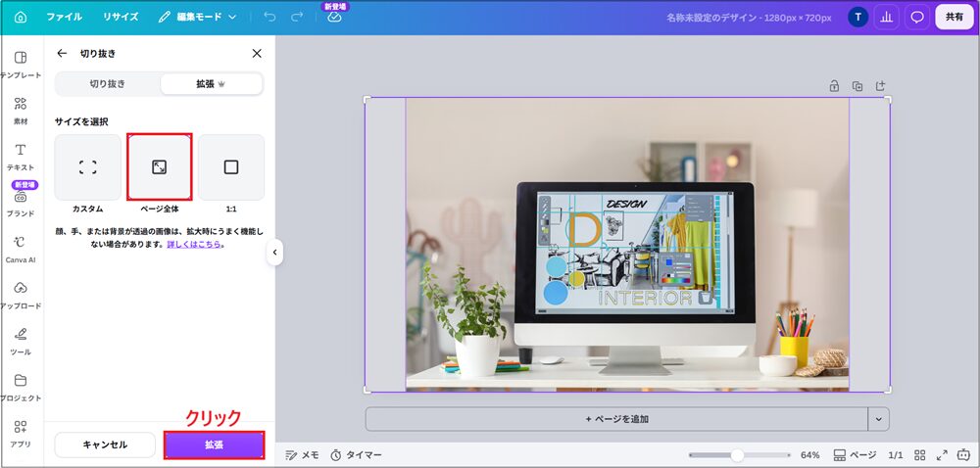Open the 詳しくはこちら link
The image size is (980, 468).
194,245
